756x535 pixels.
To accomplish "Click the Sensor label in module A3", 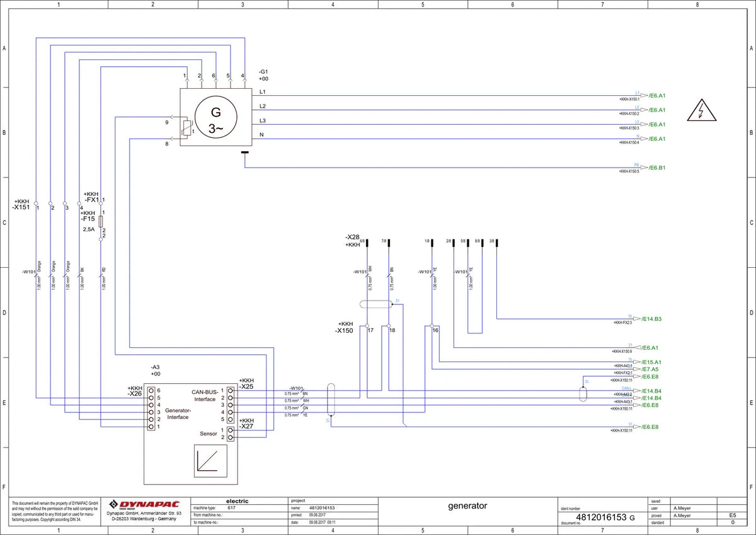I will tap(209, 434).
